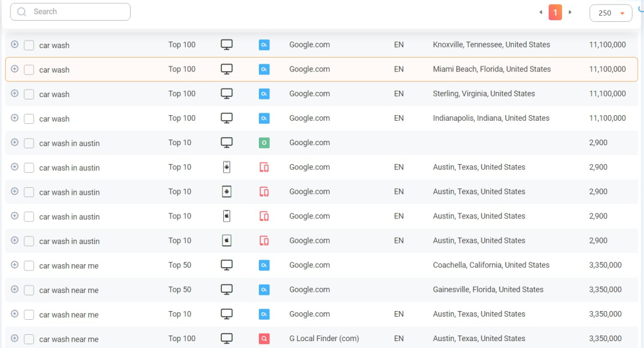Image resolution: width=644 pixels, height=348 pixels.
Task: Expand the car wash Sterling, Virginia row
Action: [14, 93]
